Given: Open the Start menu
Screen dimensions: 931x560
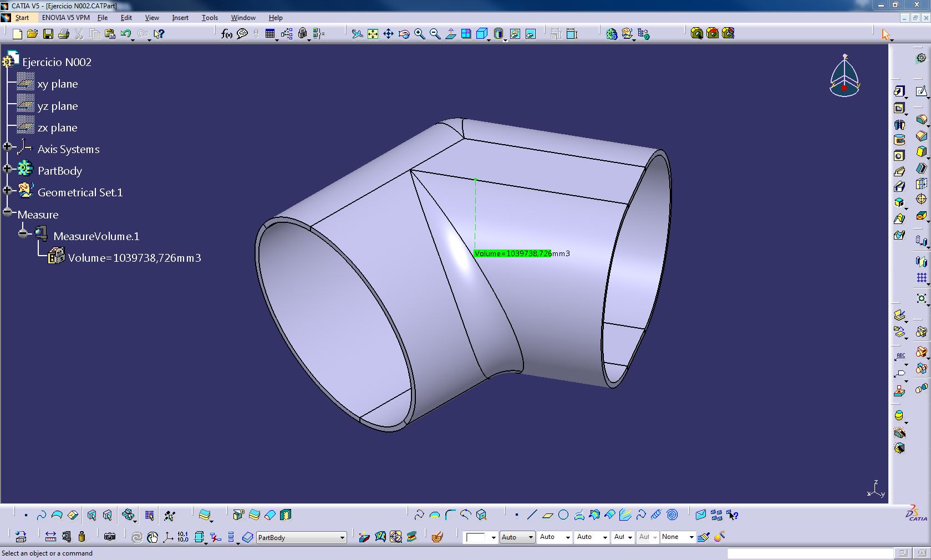Looking at the screenshot, I should pyautogui.click(x=22, y=18).
